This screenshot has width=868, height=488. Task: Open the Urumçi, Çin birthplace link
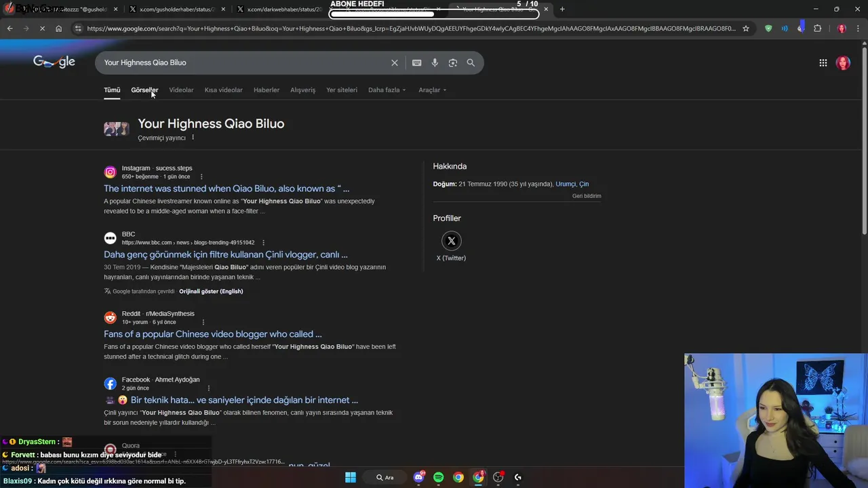tap(572, 184)
